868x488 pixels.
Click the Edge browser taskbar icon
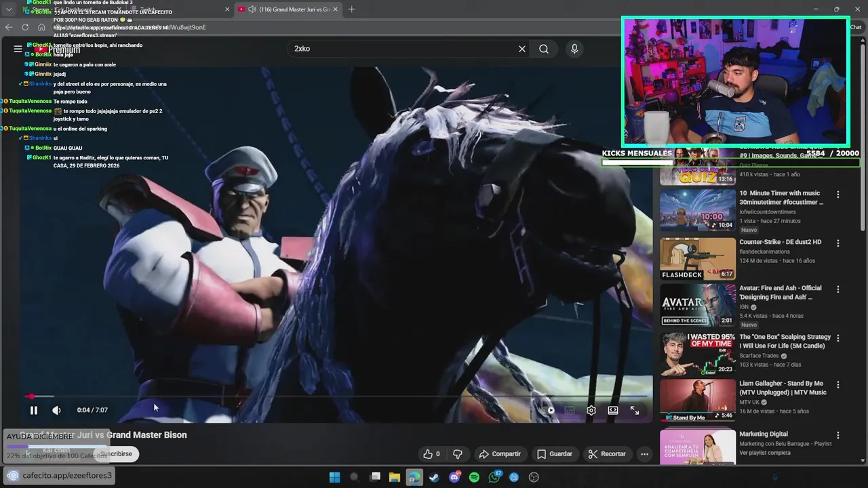[x=414, y=477]
